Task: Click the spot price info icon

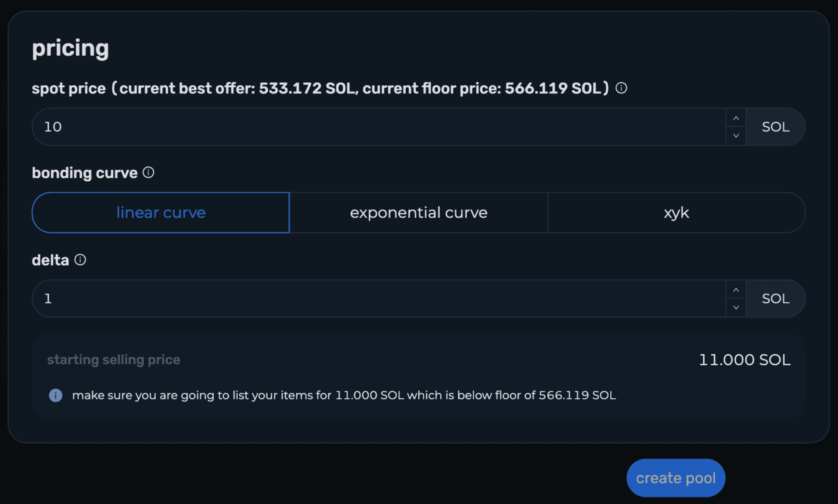Action: pos(621,88)
